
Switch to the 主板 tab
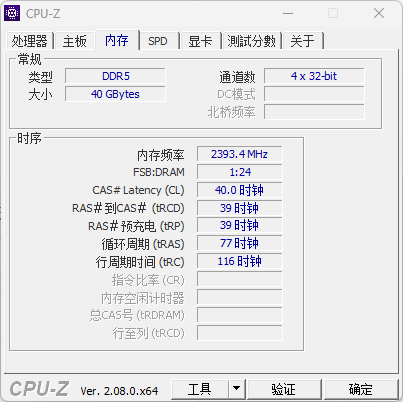pyautogui.click(x=75, y=41)
